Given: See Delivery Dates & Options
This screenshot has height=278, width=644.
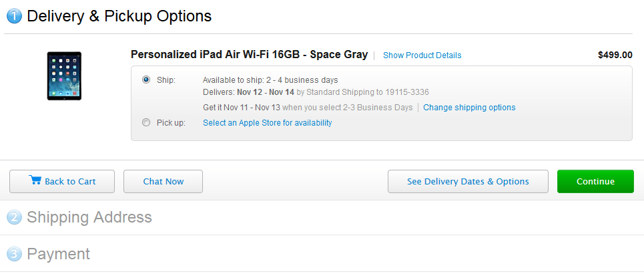Looking at the screenshot, I should click(468, 181).
